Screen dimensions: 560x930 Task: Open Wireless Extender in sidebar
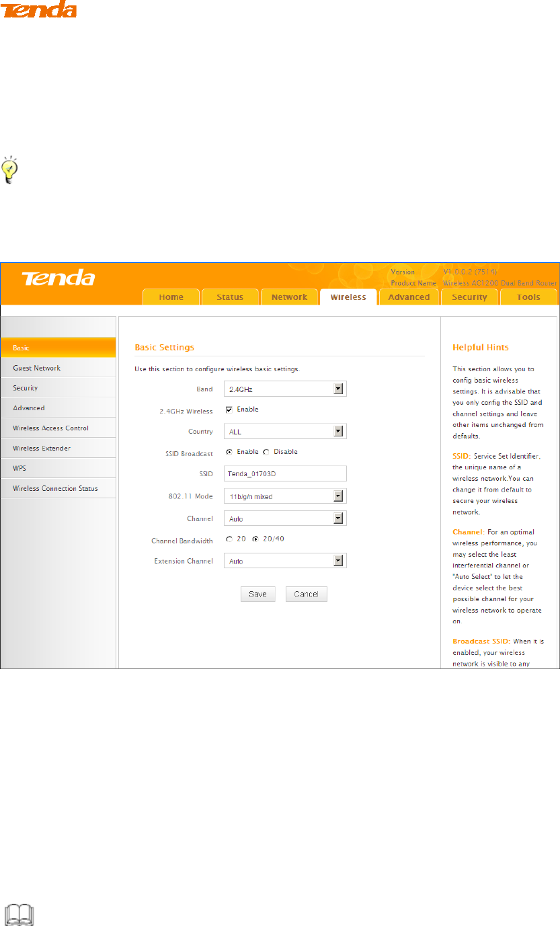tap(58, 448)
